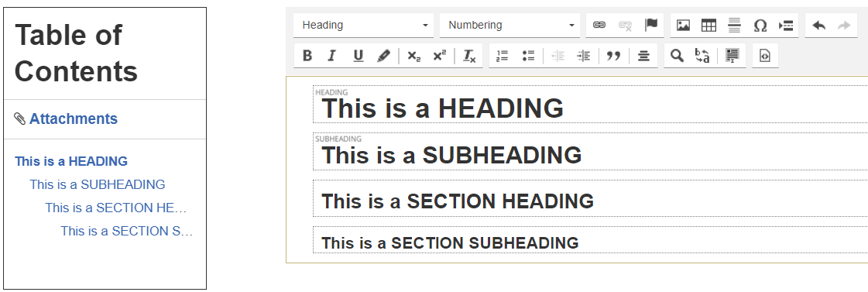Viewport: 868px width, 292px height.
Task: Insert a numbered list
Action: [503, 56]
